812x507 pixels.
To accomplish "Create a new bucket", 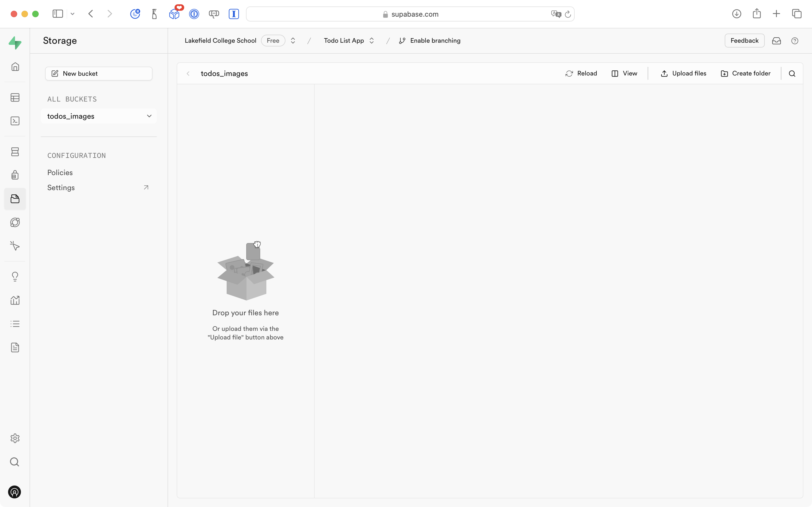I will pos(98,73).
